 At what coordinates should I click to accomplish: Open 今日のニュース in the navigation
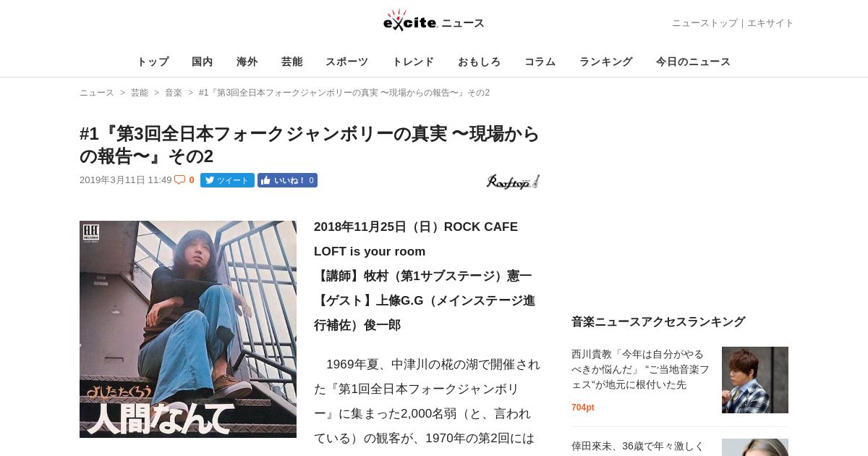693,62
